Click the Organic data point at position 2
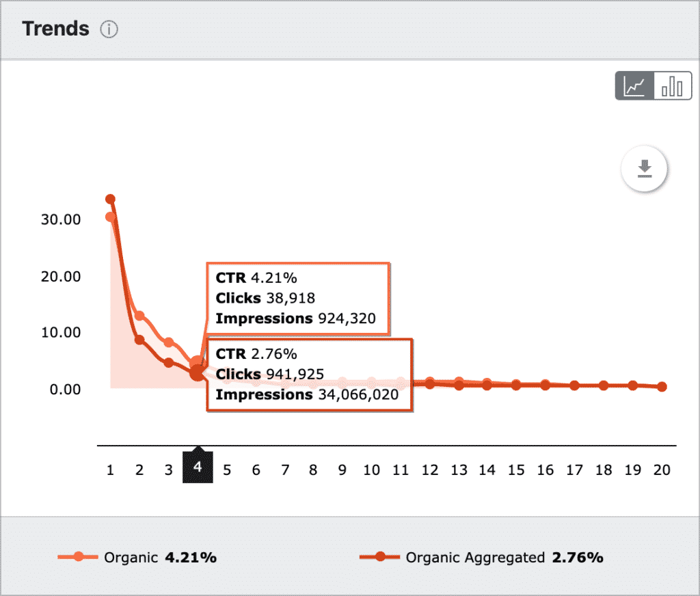Viewport: 700px width, 596px height. tap(139, 316)
